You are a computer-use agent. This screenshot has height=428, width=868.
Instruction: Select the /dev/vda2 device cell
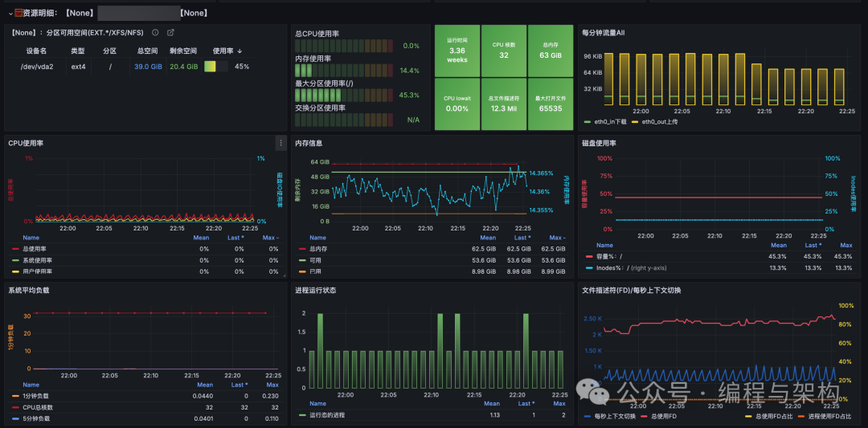pyautogui.click(x=36, y=67)
